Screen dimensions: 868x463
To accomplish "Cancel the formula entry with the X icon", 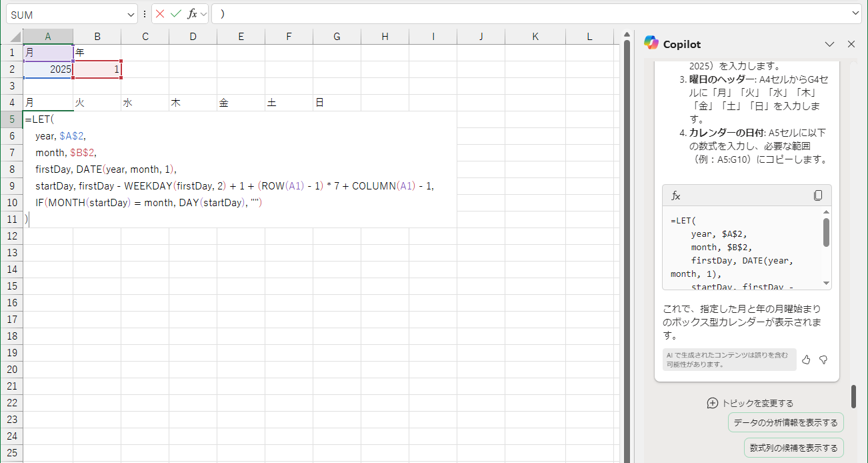I will coord(160,14).
